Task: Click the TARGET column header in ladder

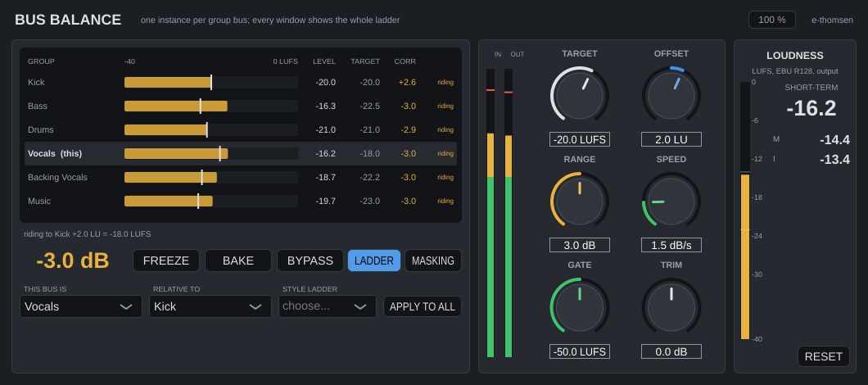Action: pyautogui.click(x=365, y=61)
